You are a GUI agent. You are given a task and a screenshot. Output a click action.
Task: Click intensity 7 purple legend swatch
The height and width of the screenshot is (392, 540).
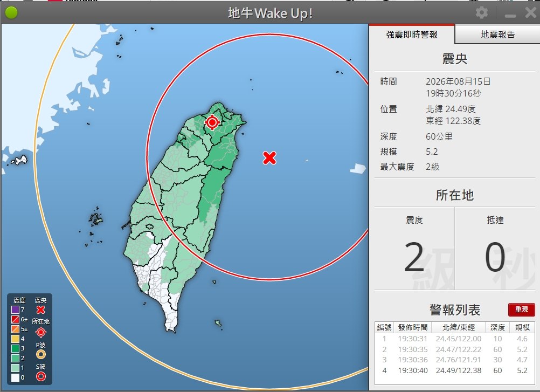[x=15, y=310]
